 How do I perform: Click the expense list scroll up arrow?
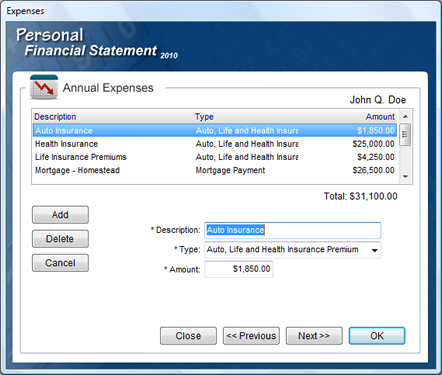[x=405, y=116]
